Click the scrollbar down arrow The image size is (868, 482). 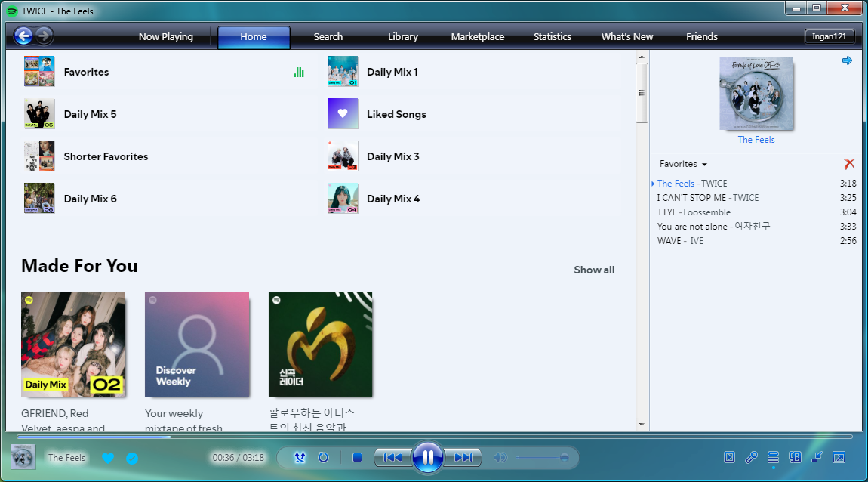coord(642,425)
